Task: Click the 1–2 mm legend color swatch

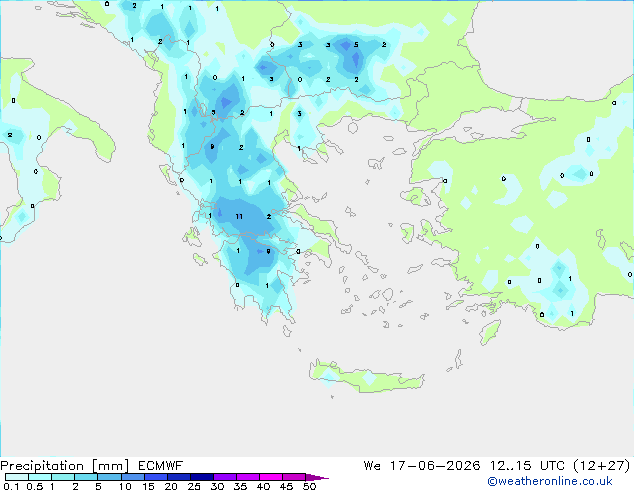Action: (x=63, y=477)
